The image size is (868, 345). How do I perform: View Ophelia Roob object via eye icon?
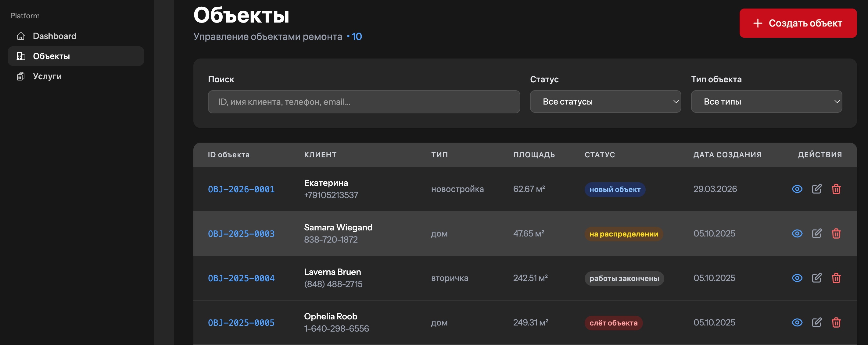click(797, 322)
